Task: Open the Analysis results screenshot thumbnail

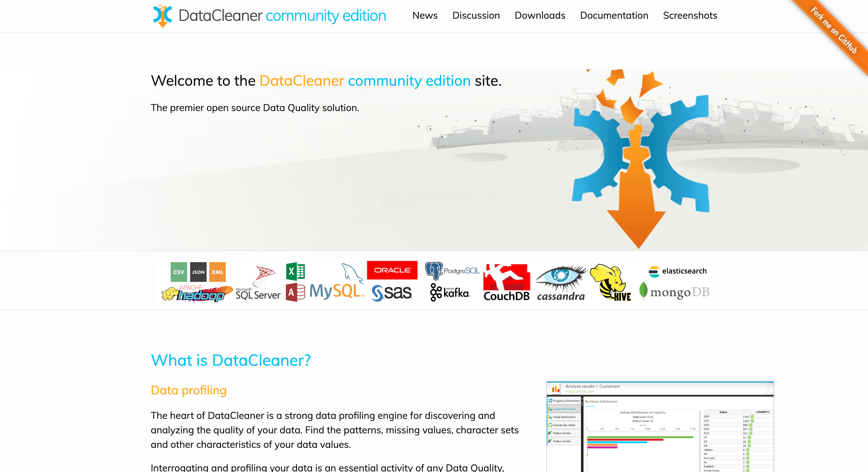Action: pyautogui.click(x=660, y=426)
